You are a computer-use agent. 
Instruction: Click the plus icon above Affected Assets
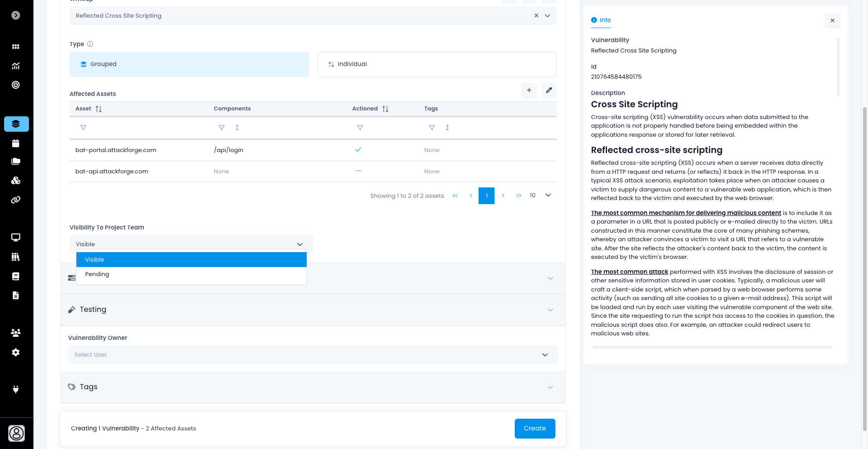[529, 91]
